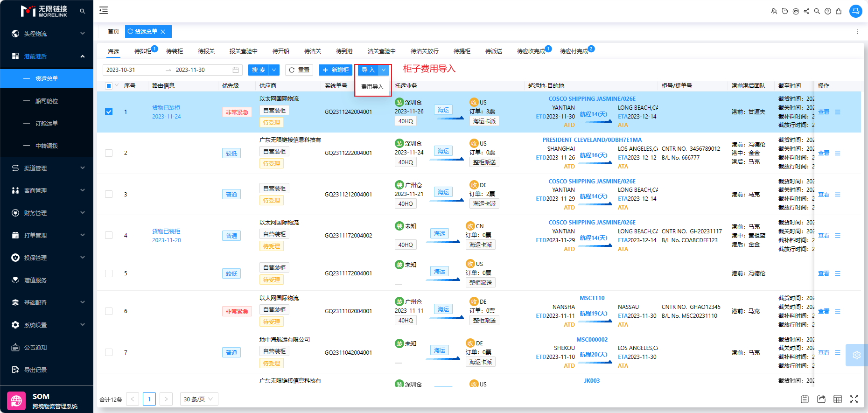Screen dimensions: 868x413
Task: Switch to the 待报关 tab
Action: click(206, 51)
